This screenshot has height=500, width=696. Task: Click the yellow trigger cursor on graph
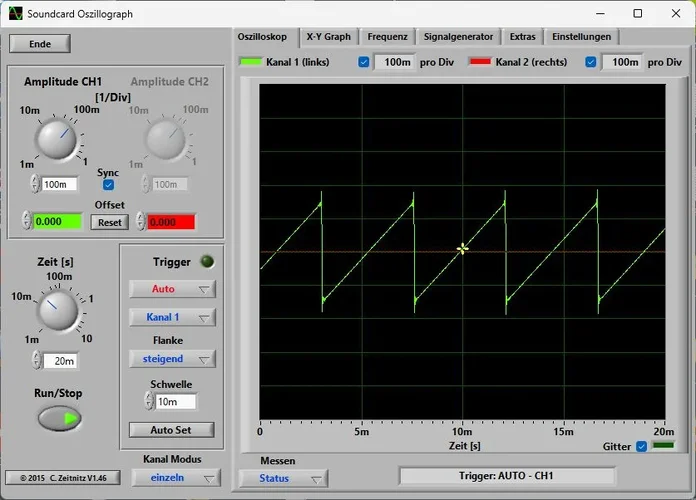point(462,249)
